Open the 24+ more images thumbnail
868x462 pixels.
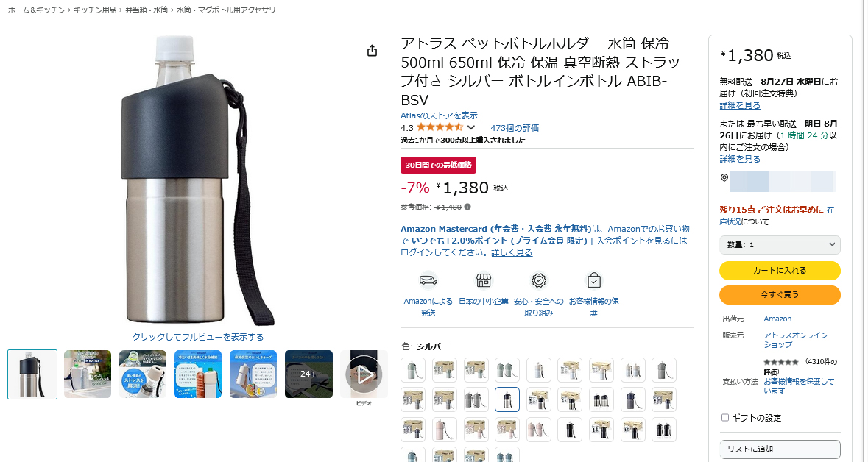coord(308,374)
